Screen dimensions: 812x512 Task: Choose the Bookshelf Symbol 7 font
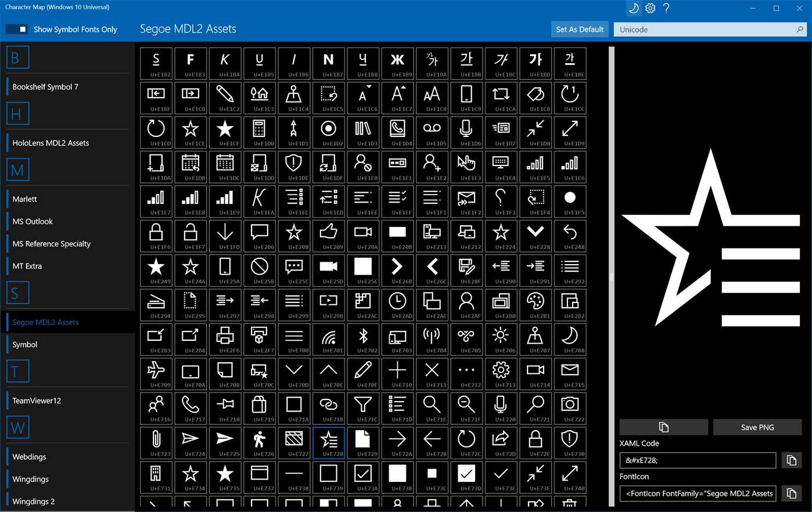pyautogui.click(x=45, y=87)
